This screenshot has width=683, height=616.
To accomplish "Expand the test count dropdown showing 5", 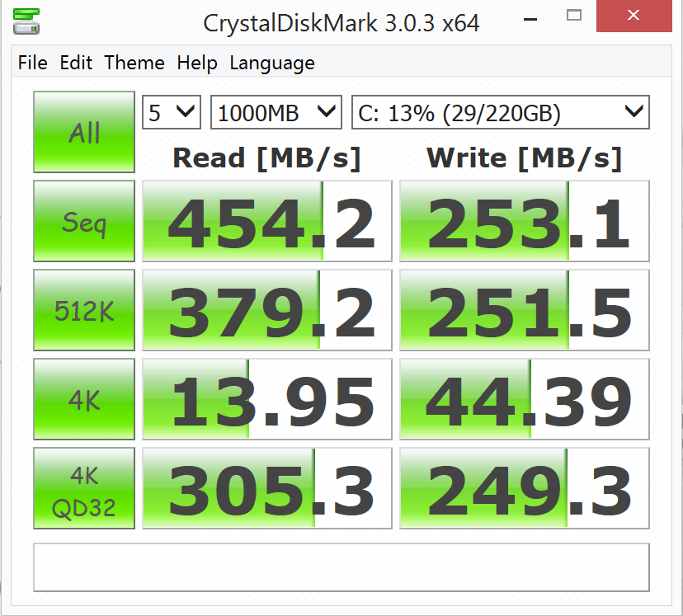I will pyautogui.click(x=172, y=112).
